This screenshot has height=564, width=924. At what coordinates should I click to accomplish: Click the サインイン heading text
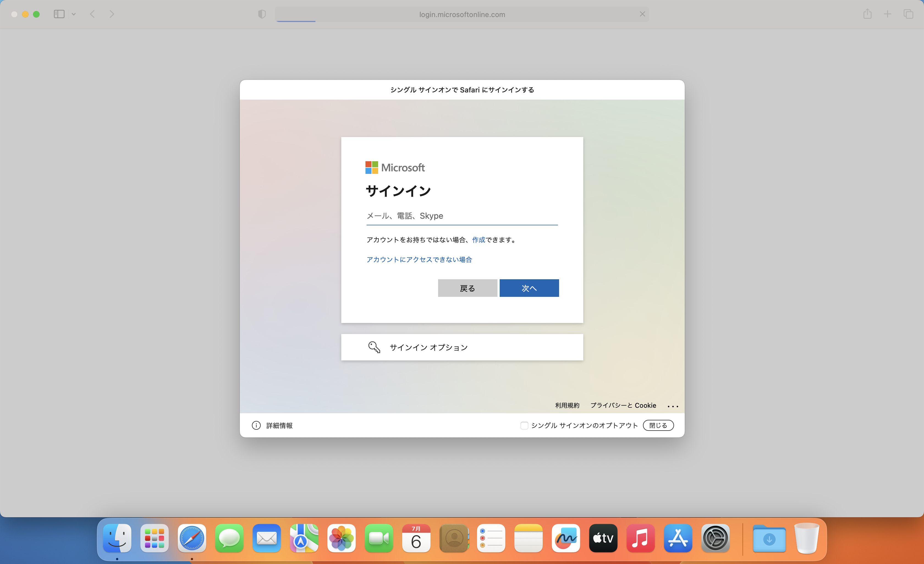click(398, 191)
